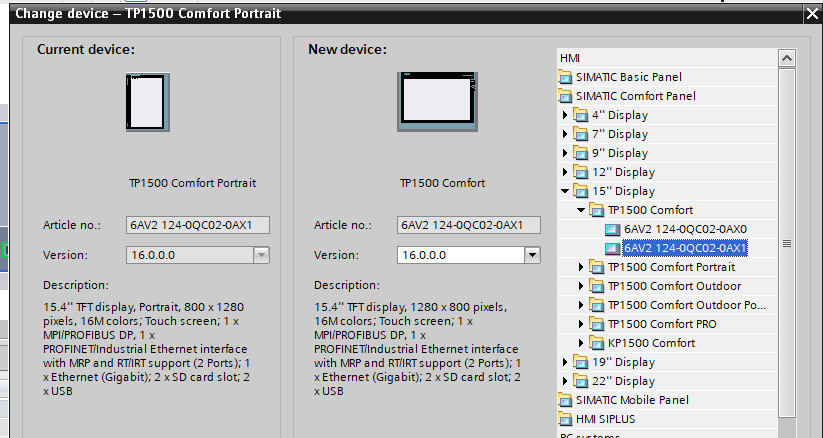Click the 6AV2 124-0QC02-0AX0 device icon
The height and width of the screenshot is (438, 823).
tap(613, 229)
